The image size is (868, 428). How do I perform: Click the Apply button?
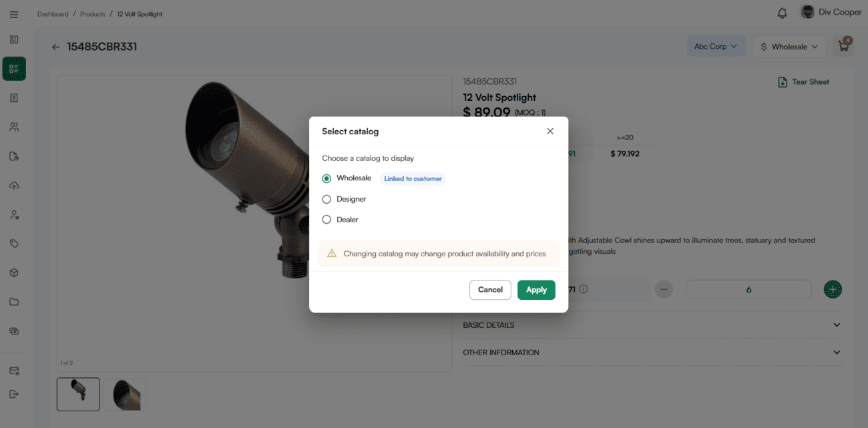pyautogui.click(x=536, y=290)
